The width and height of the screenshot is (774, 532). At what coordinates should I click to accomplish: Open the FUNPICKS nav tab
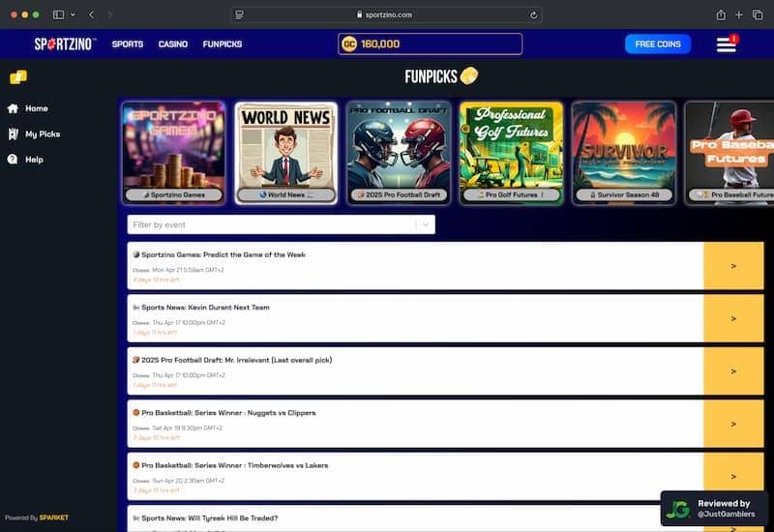[223, 44]
